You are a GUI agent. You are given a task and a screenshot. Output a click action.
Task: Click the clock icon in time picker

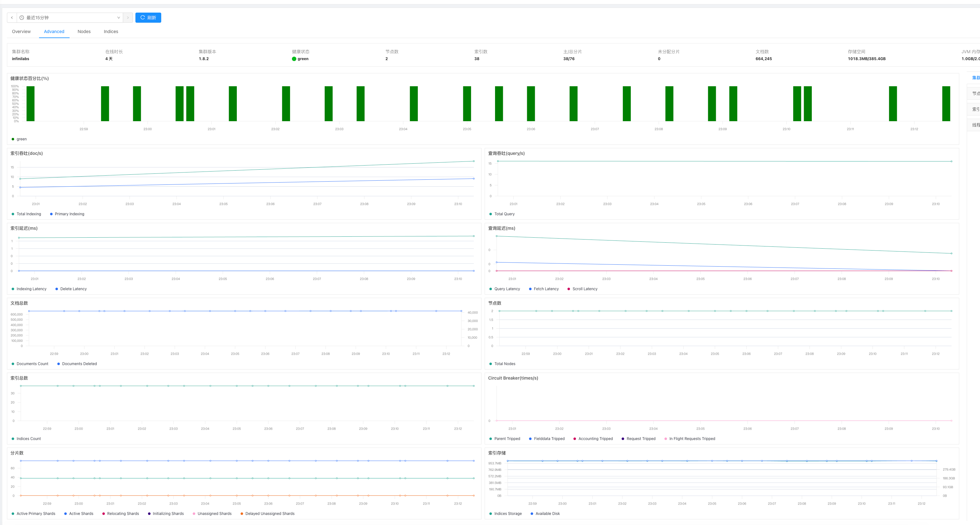pos(22,18)
